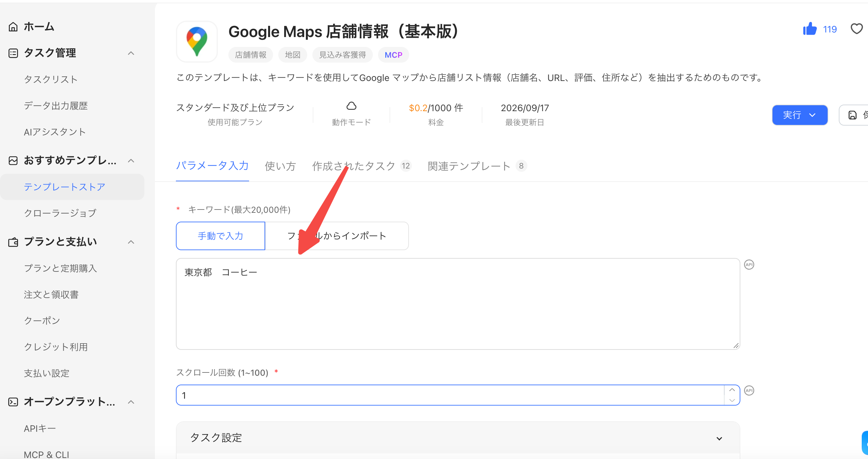Screen dimensions: 868x459
Task: Click the 見込み客獲得 tag
Action: point(342,55)
